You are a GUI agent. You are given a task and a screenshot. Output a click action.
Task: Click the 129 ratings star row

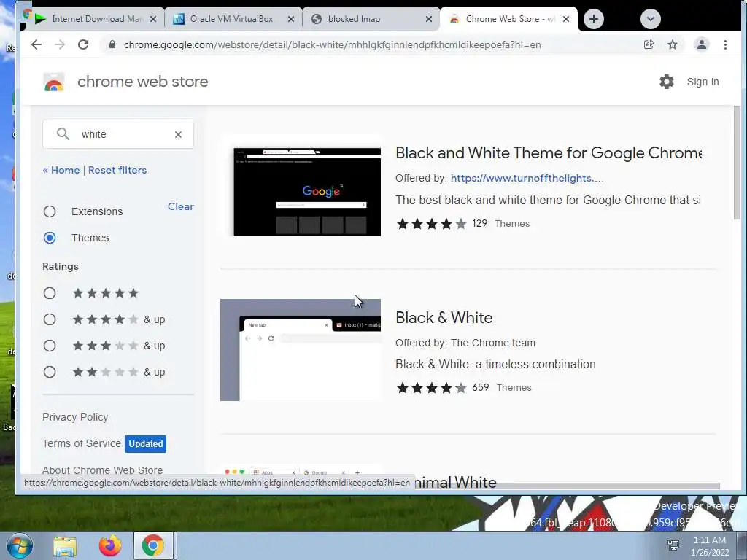pos(431,223)
